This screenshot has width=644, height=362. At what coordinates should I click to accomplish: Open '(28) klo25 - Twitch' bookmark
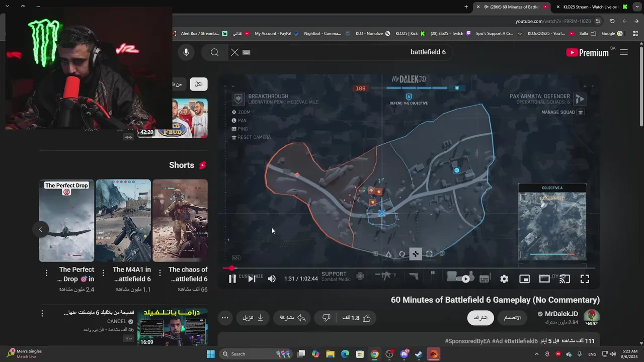click(451, 34)
